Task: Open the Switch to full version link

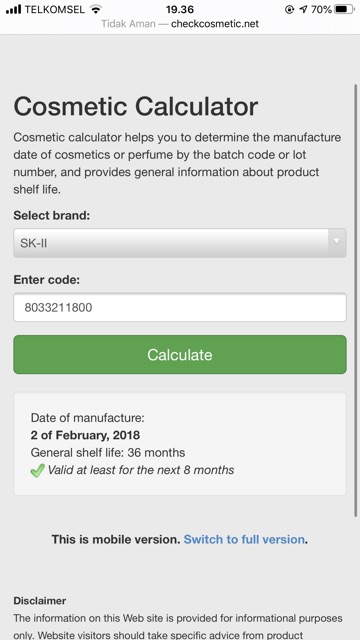Action: (244, 539)
